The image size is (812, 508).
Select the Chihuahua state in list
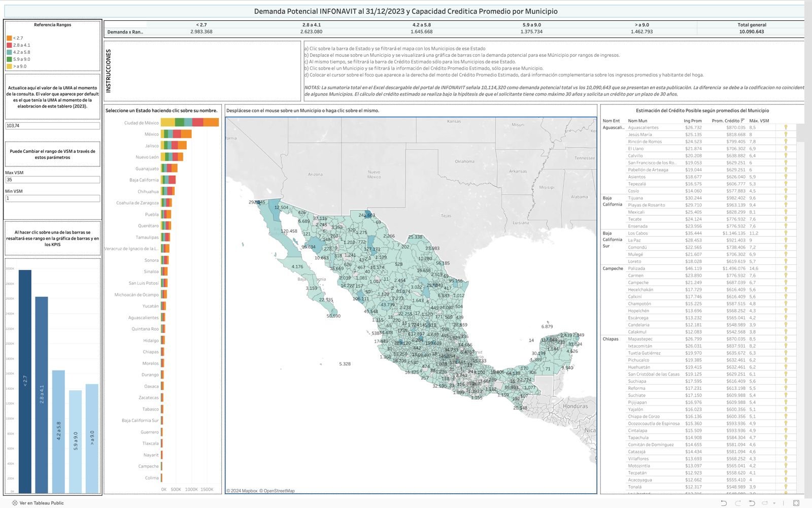click(x=148, y=192)
